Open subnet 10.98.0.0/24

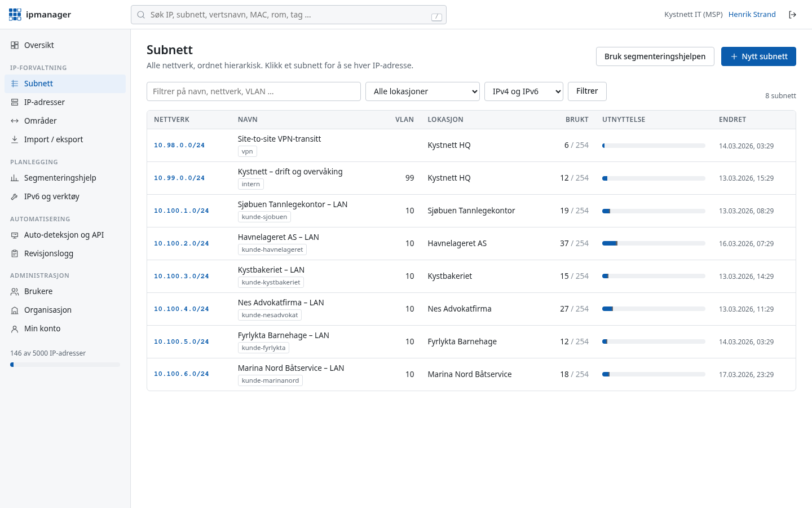(179, 146)
